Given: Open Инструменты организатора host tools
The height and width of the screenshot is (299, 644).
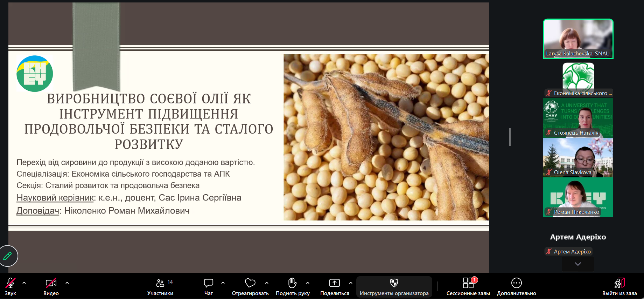Looking at the screenshot, I should tap(394, 286).
